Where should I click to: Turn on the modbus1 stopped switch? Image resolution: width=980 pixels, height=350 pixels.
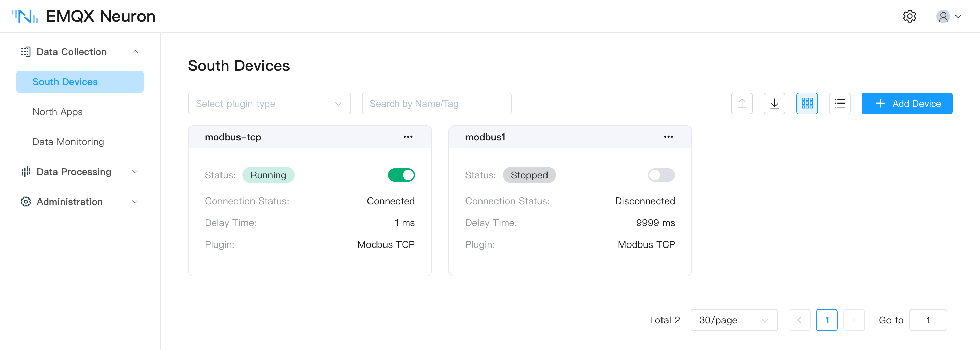(x=661, y=175)
